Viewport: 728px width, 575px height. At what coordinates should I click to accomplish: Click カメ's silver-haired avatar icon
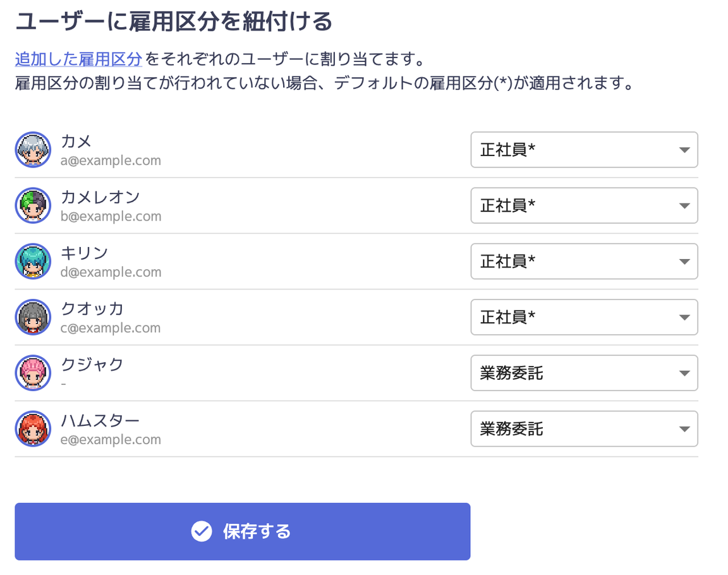pyautogui.click(x=33, y=150)
